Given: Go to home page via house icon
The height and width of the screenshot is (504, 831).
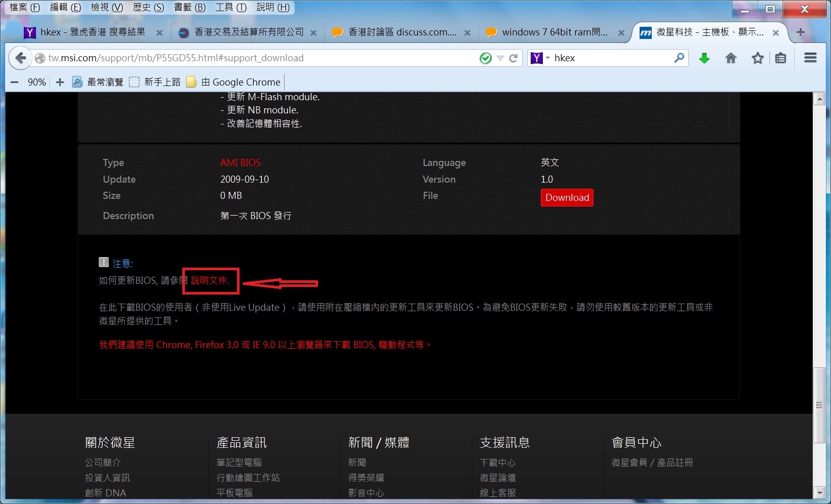Looking at the screenshot, I should (x=731, y=58).
